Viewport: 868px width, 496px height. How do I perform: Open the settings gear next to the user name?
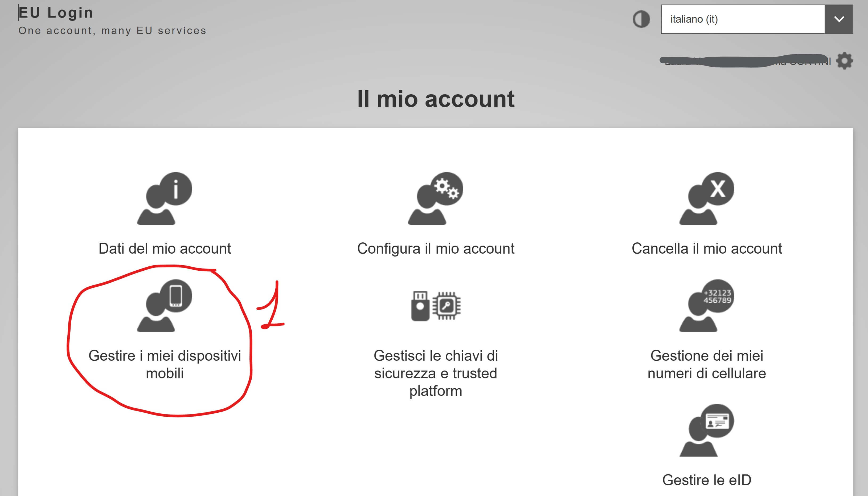pyautogui.click(x=845, y=61)
